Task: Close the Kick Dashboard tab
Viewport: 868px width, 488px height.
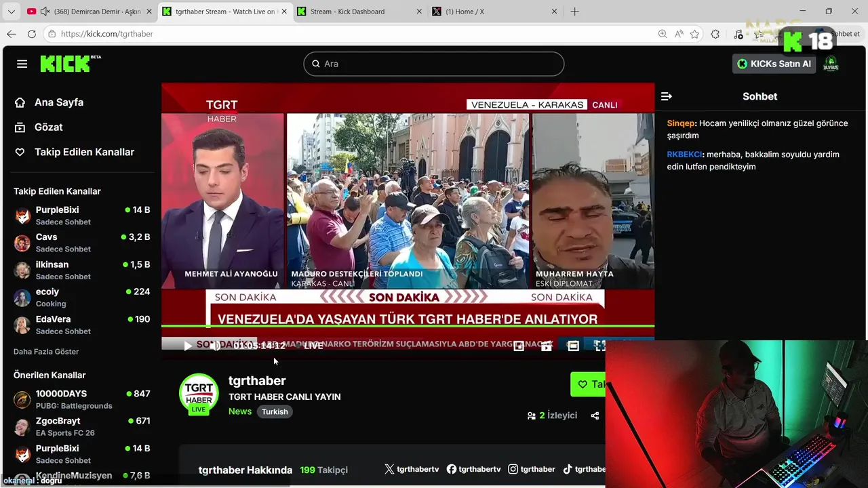Action: 418,12
